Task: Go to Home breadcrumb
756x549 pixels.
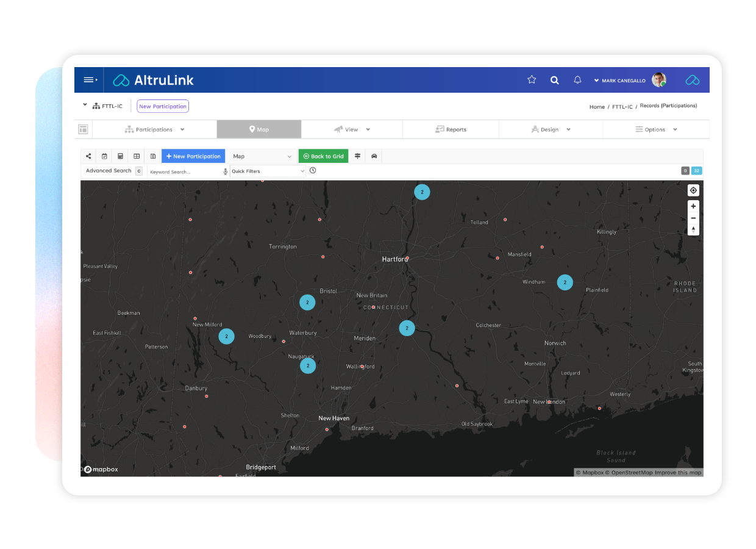Action: point(597,107)
